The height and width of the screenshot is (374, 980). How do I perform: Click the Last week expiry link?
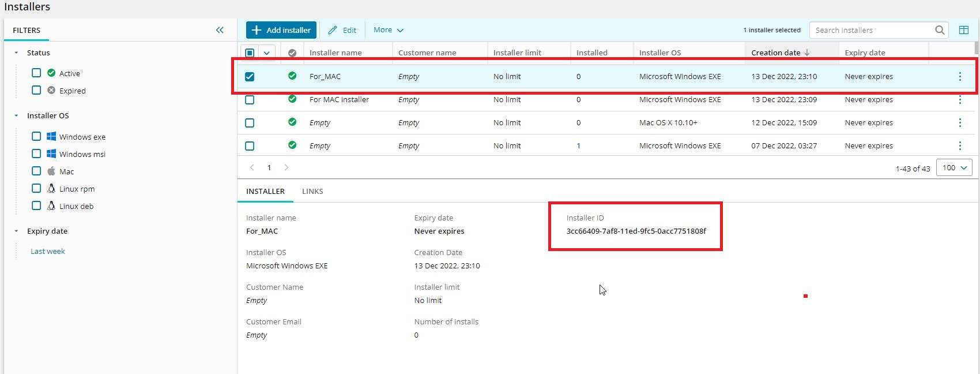pos(48,252)
